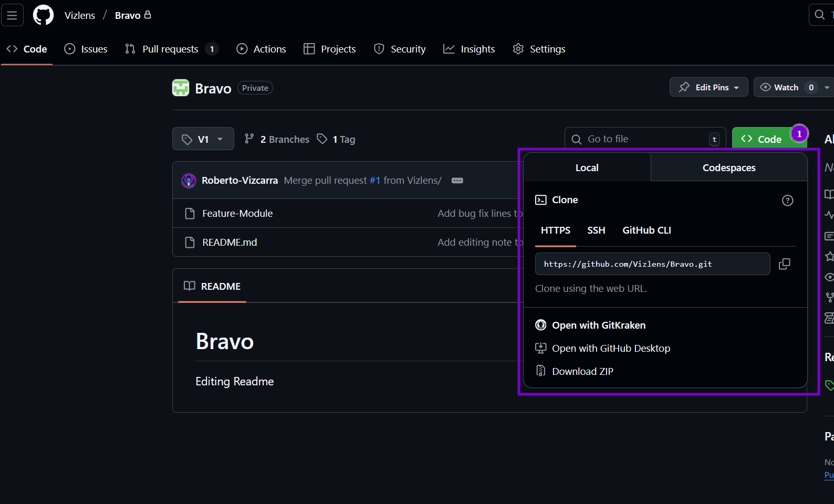Click Download ZIP option
The width and height of the screenshot is (834, 504).
tap(582, 371)
